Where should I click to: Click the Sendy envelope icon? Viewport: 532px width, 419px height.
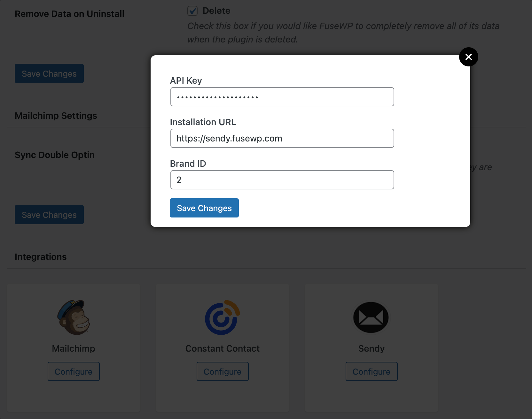click(371, 317)
